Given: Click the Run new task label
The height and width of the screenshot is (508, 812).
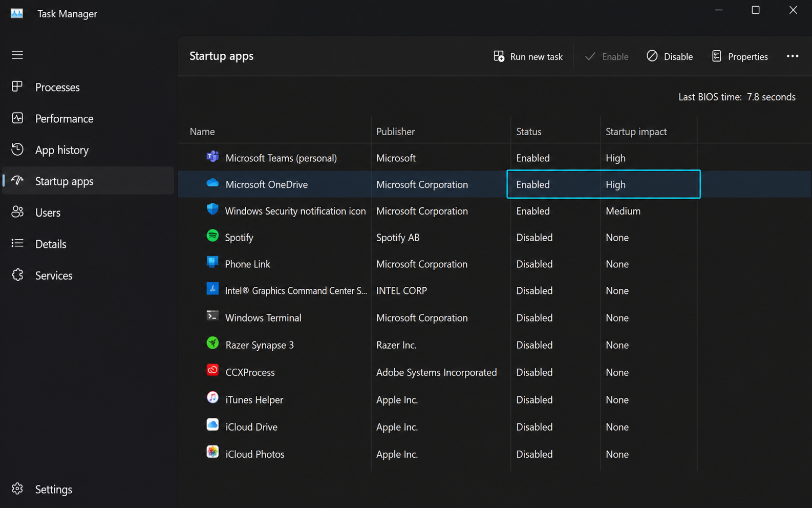Looking at the screenshot, I should [x=536, y=57].
